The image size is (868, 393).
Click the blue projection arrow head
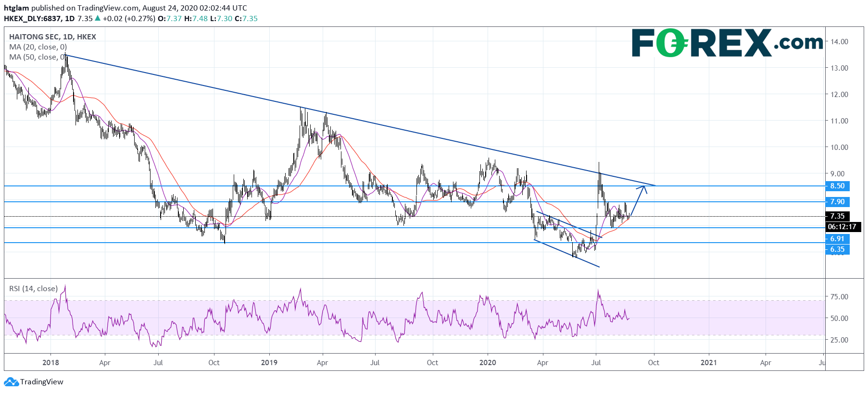point(642,189)
